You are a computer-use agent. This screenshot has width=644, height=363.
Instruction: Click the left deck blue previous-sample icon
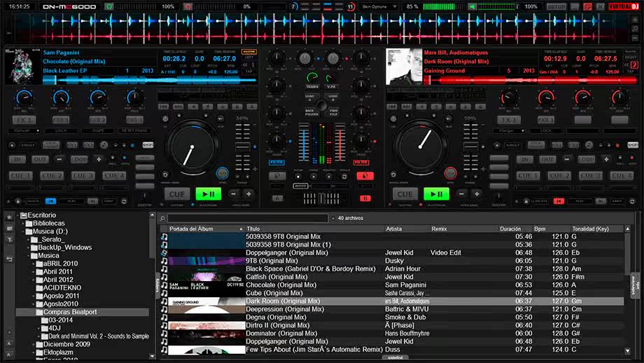[x=50, y=201]
